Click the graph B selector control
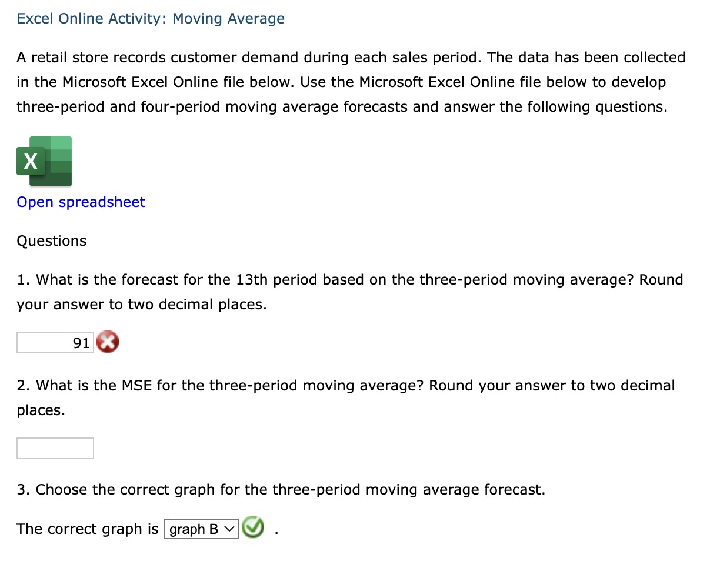 200,528
